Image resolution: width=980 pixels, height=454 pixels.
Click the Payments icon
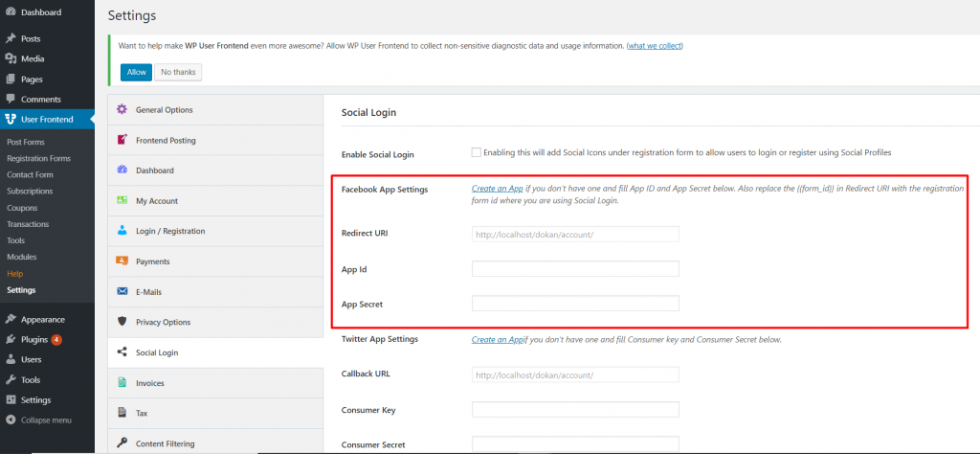pos(122,261)
